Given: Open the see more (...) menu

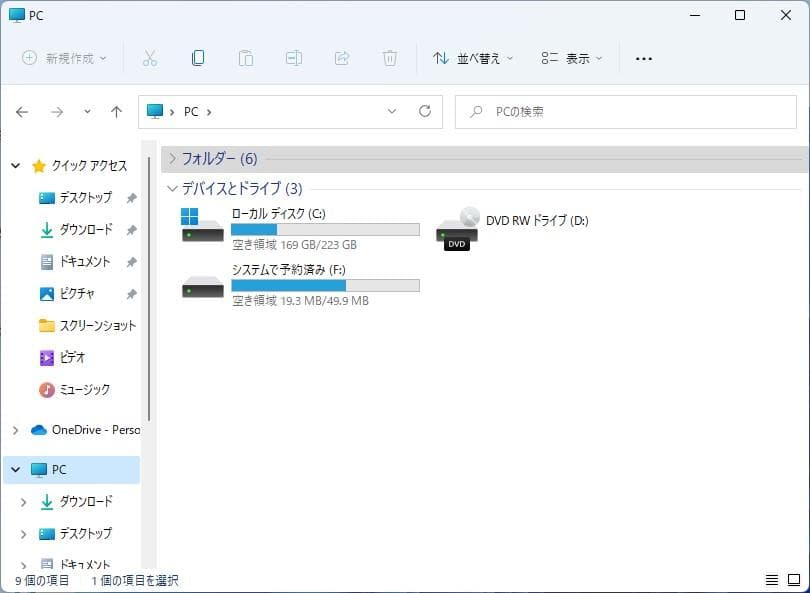Looking at the screenshot, I should (644, 58).
